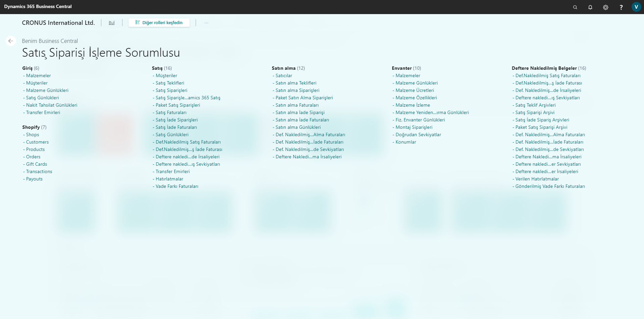644x319 pixels.
Task: Click Dynamics 365 Business Central title
Action: [38, 7]
